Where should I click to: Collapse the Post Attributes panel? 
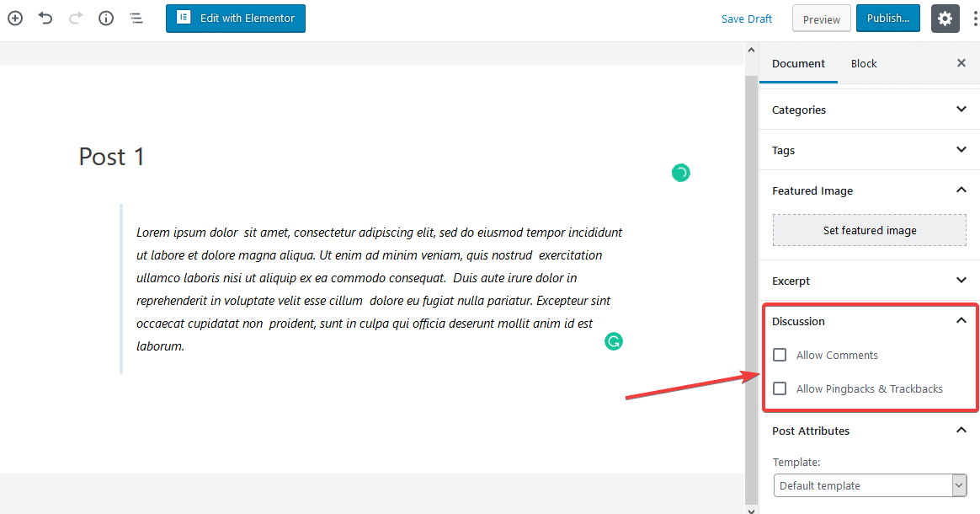coord(870,431)
